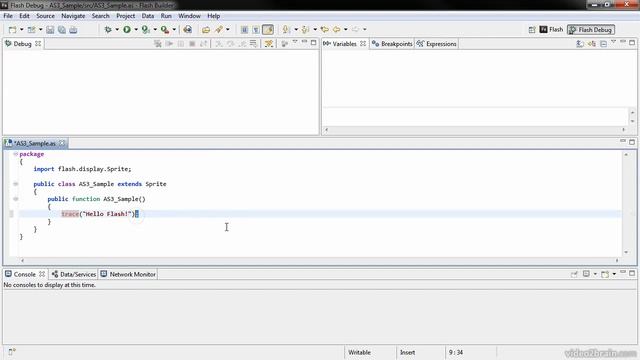Open the Data menu
The image size is (640, 360).
pos(148,16)
